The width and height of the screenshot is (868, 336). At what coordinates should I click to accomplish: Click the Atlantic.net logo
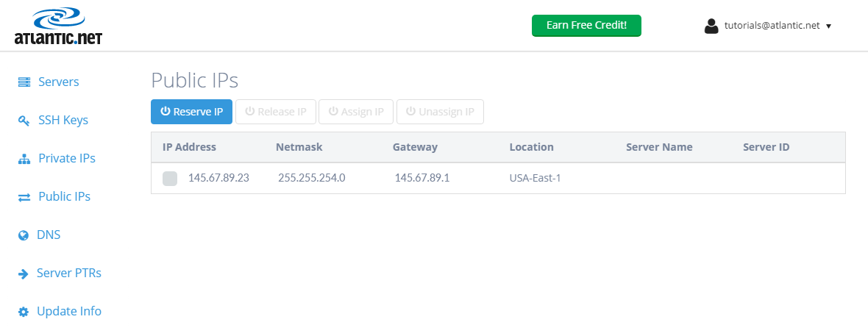tap(58, 26)
